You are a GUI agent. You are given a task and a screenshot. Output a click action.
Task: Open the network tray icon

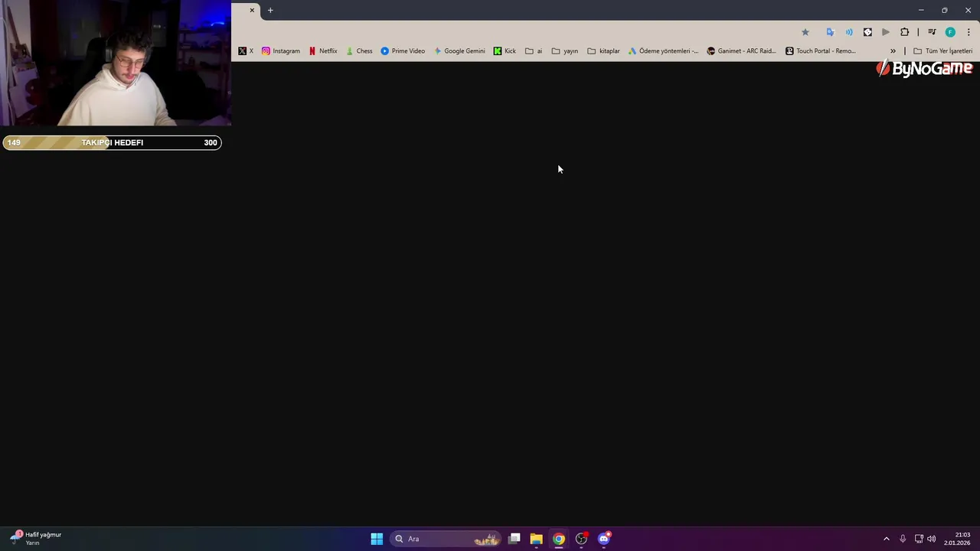919,539
